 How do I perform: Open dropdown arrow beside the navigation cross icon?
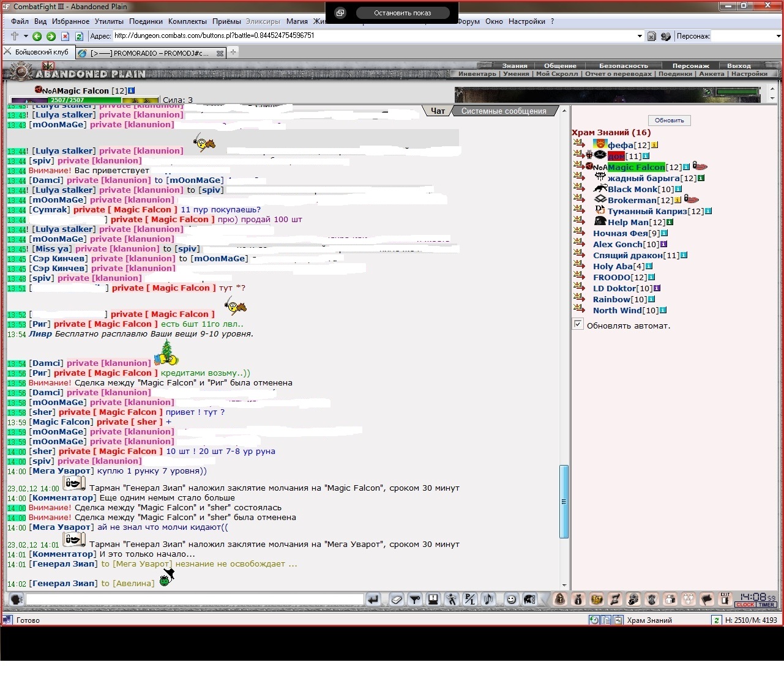click(26, 36)
